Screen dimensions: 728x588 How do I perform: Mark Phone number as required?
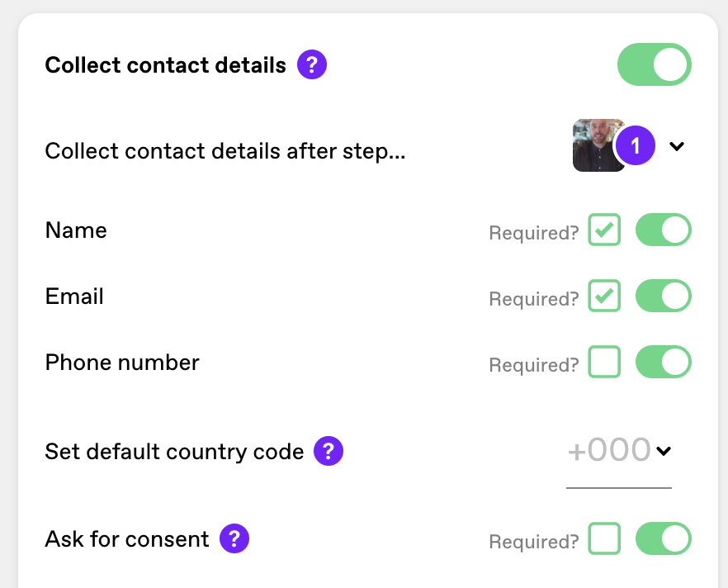click(604, 362)
